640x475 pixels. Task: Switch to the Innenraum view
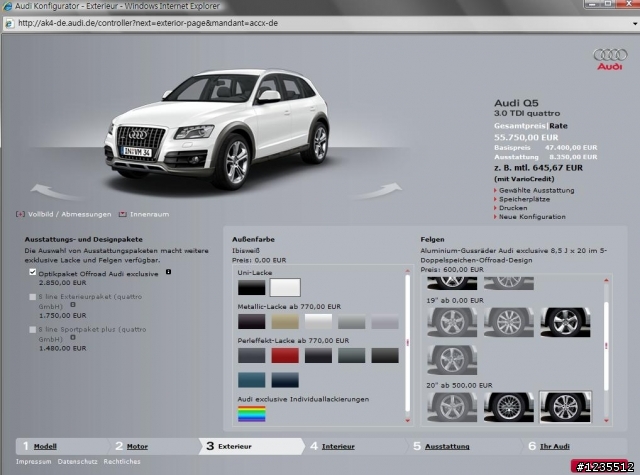pos(144,214)
